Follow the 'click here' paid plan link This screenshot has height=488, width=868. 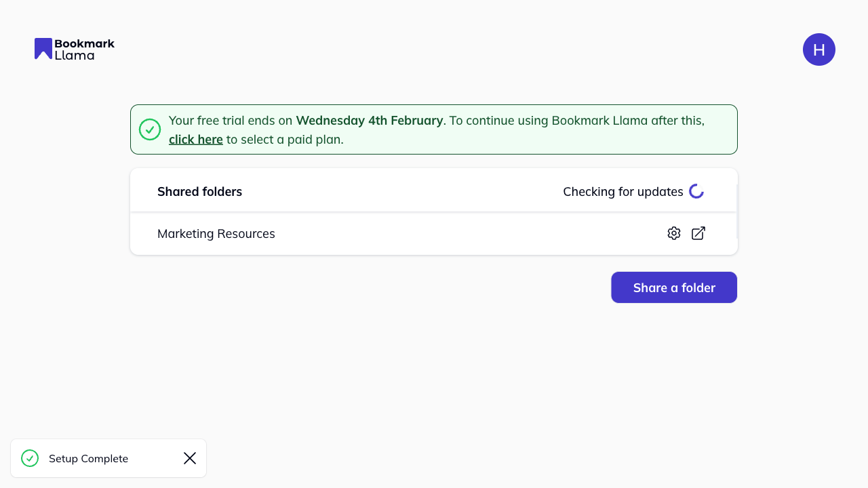tap(196, 140)
